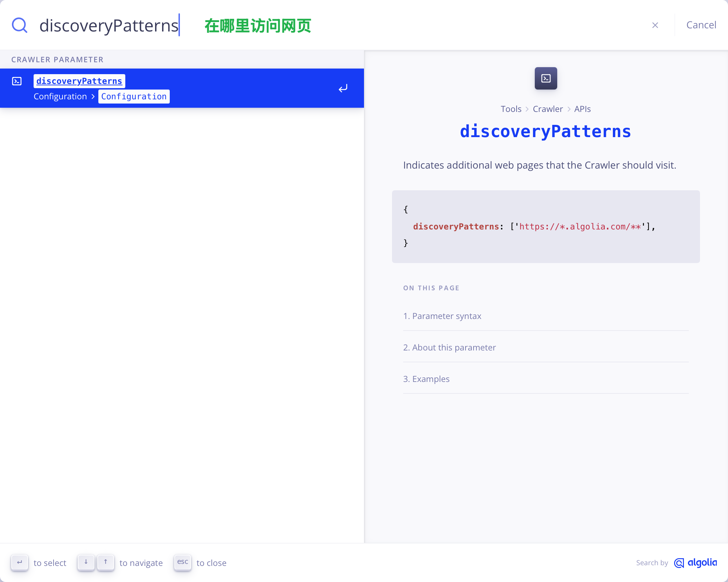
Task: Click the down arrow key icon
Action: click(x=86, y=562)
